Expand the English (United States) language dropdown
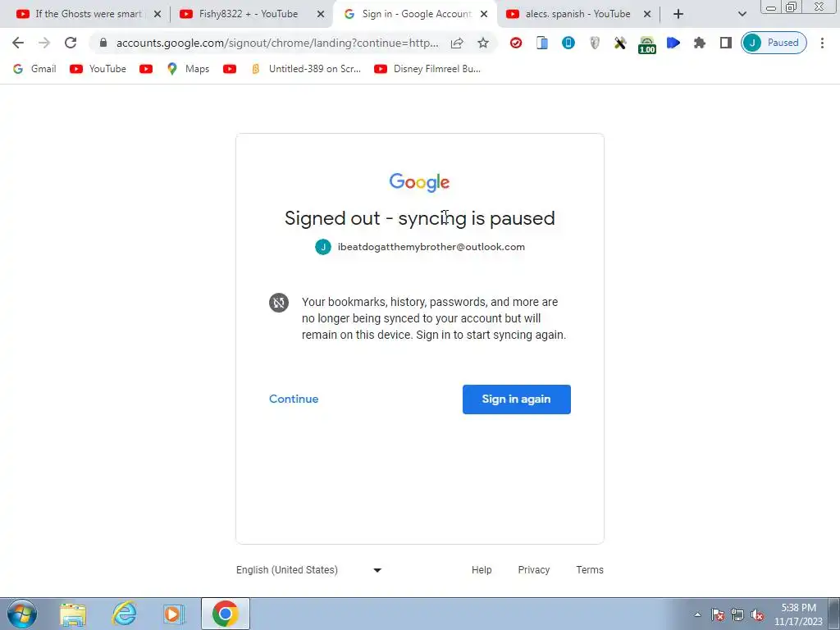The width and height of the screenshot is (840, 630). pos(309,569)
